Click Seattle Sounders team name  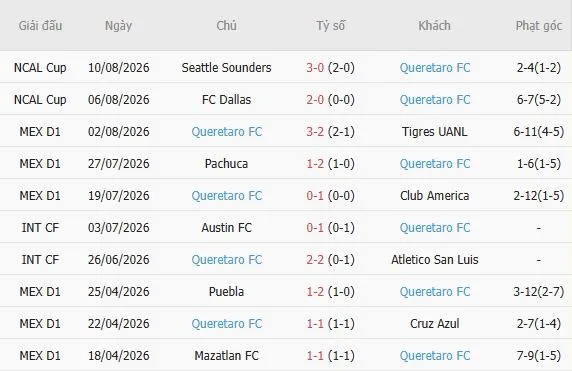click(226, 67)
